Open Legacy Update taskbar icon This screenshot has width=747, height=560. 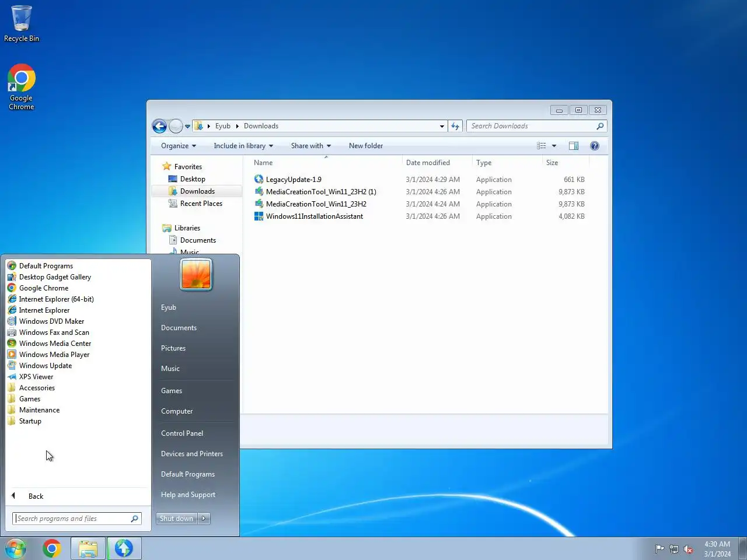(x=124, y=548)
